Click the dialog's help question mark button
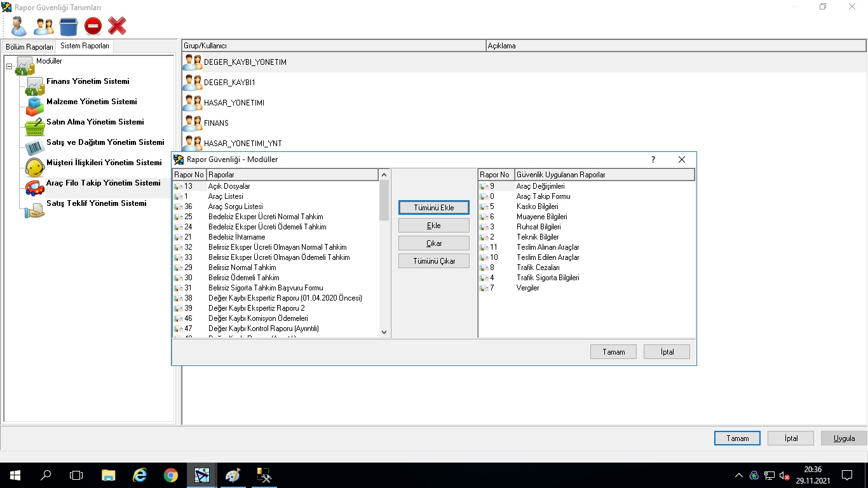This screenshot has height=488, width=868. (653, 160)
